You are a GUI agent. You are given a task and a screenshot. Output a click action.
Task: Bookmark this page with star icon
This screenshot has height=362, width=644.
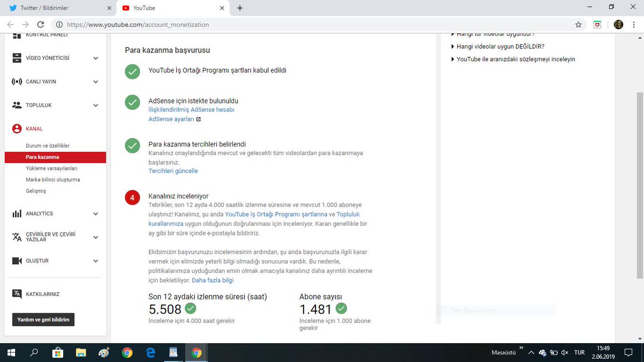pos(578,25)
